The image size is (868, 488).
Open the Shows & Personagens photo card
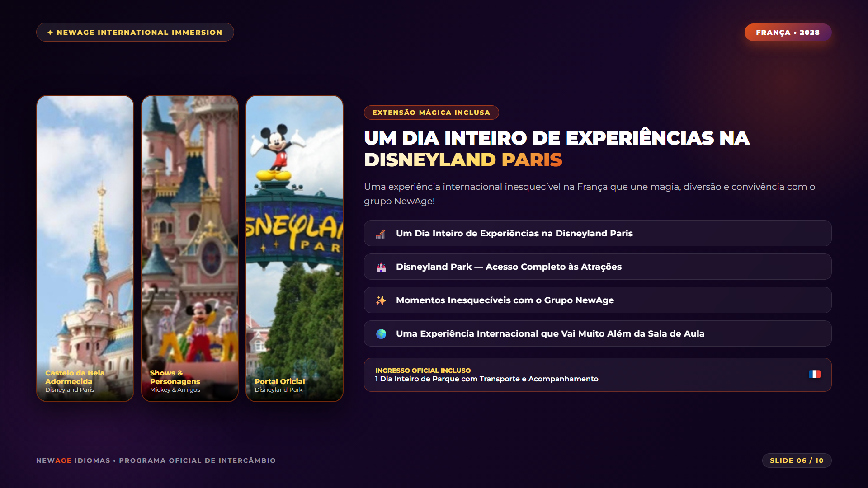(x=190, y=248)
